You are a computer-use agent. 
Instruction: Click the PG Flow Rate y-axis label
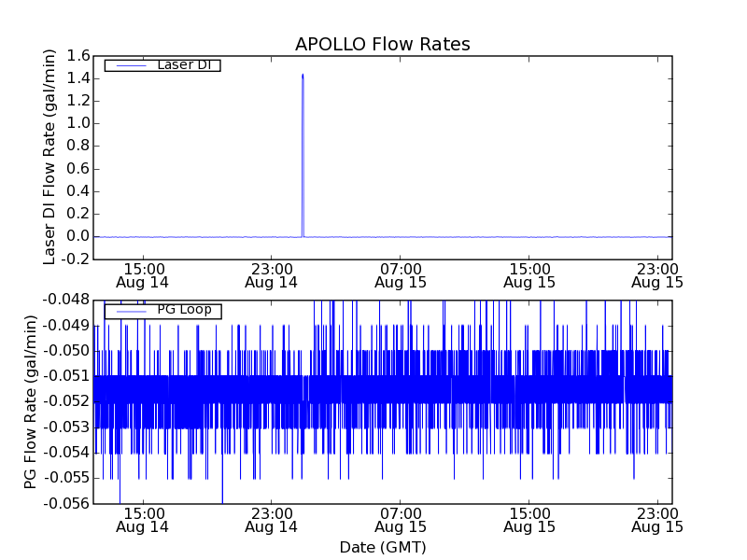pos(32,401)
